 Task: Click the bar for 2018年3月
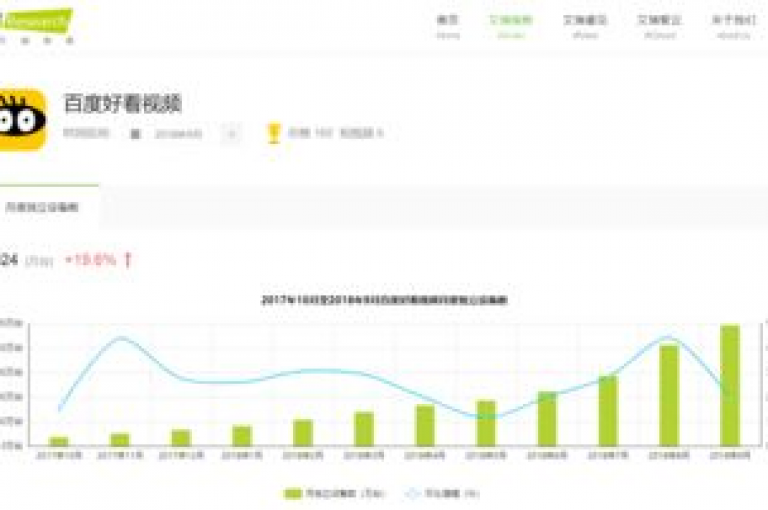tap(364, 429)
